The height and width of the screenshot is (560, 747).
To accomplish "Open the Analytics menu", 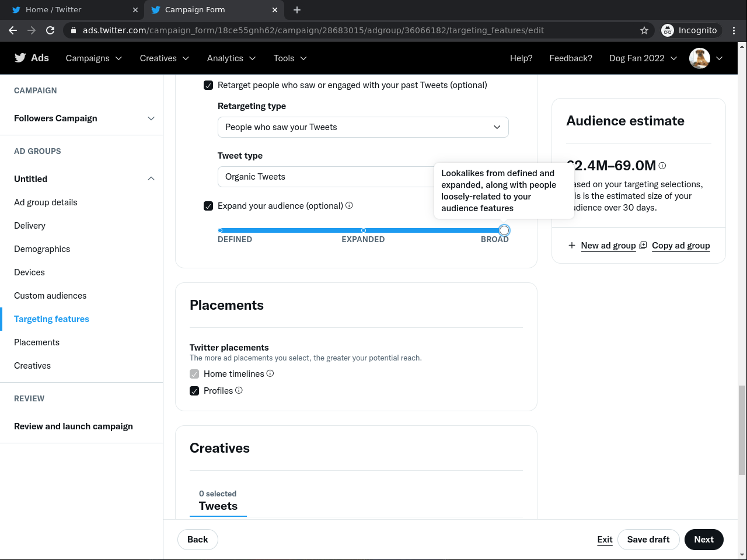I will tap(231, 58).
